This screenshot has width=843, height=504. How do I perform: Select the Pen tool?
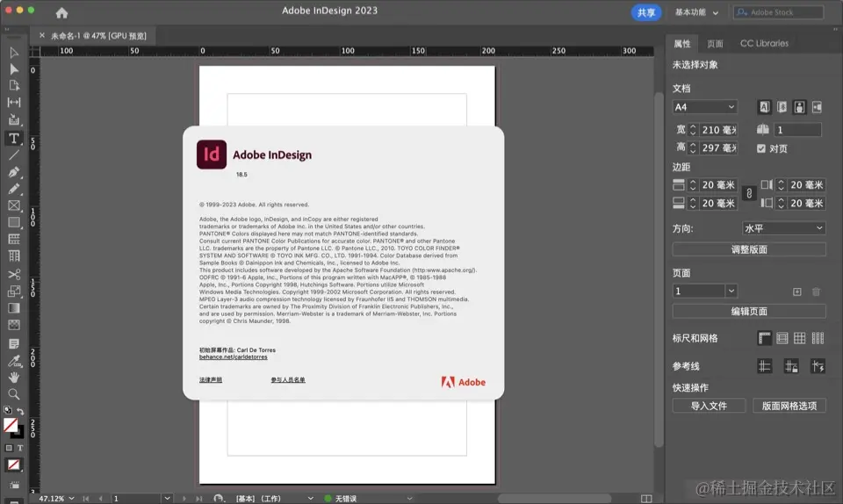pyautogui.click(x=14, y=172)
